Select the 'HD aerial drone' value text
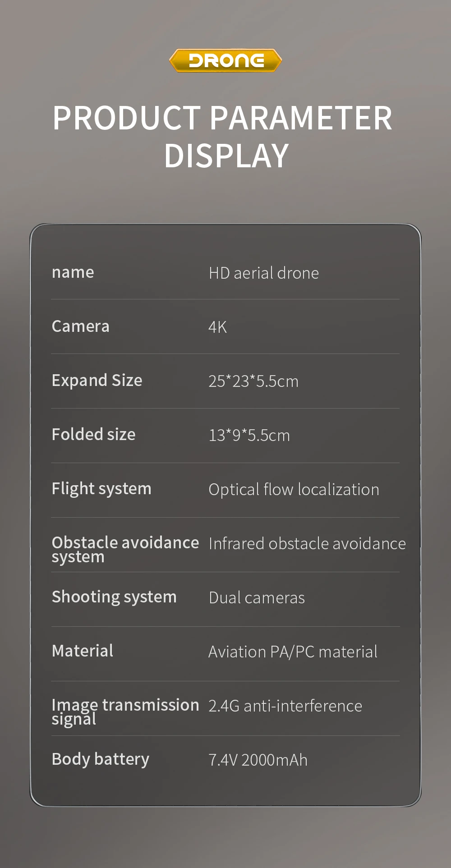Image resolution: width=451 pixels, height=868 pixels. pyautogui.click(x=263, y=273)
